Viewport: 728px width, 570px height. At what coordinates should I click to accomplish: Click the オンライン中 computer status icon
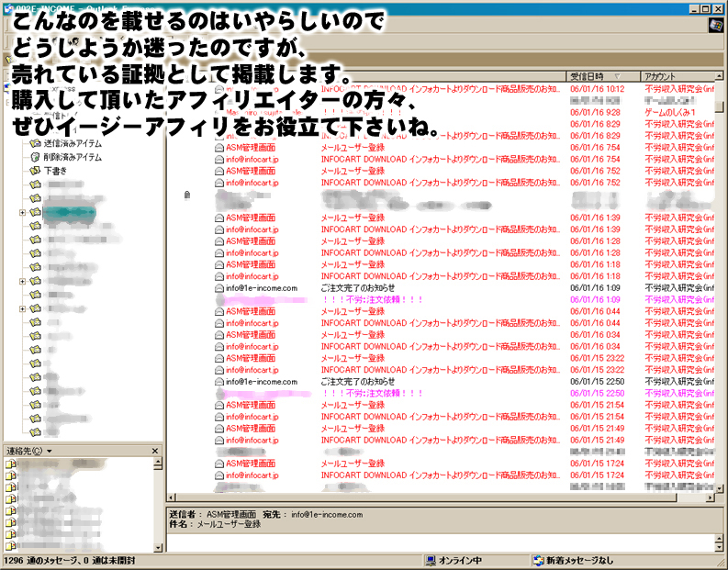point(431,561)
